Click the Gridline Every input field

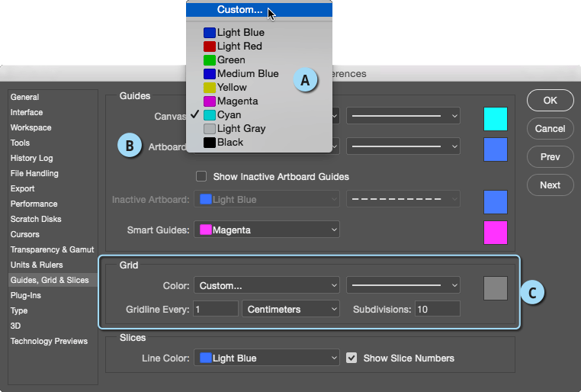(x=216, y=309)
